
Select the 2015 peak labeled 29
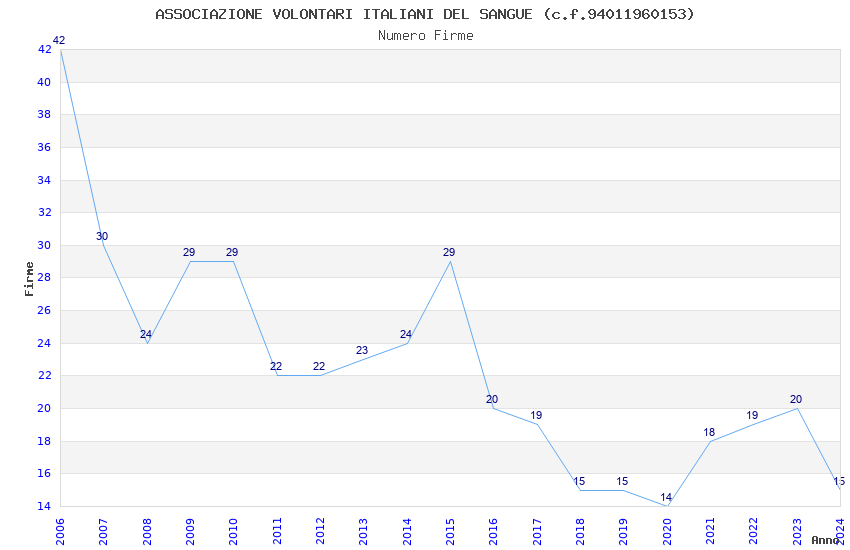(449, 252)
